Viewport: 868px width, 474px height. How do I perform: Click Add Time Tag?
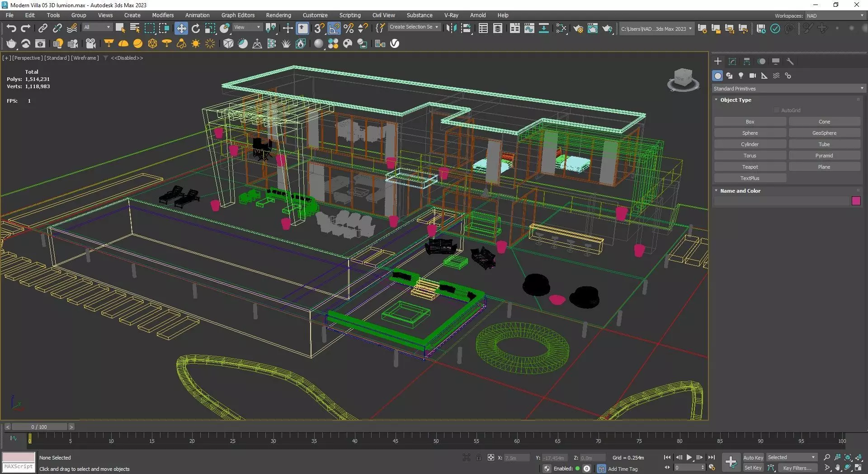[623, 469]
